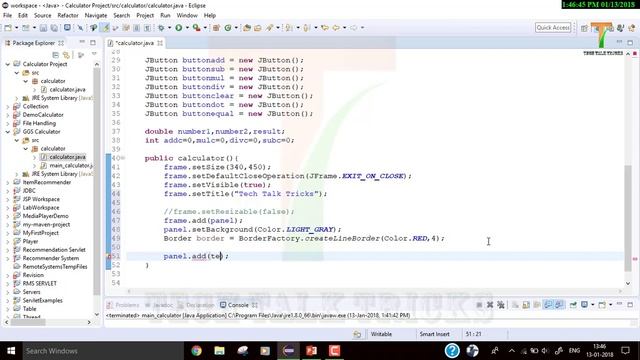Click the Back navigation arrow icon

point(336,28)
